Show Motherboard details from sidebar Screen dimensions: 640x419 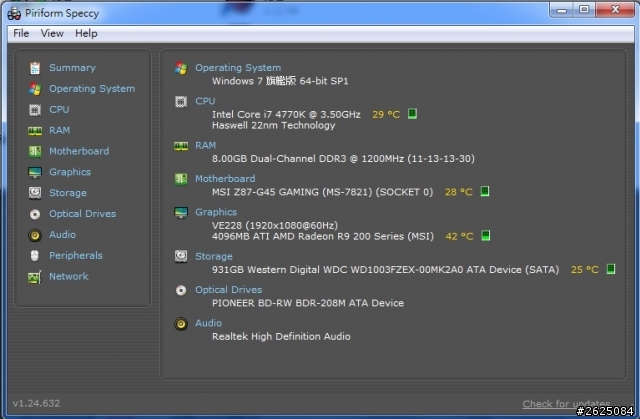click(x=79, y=151)
